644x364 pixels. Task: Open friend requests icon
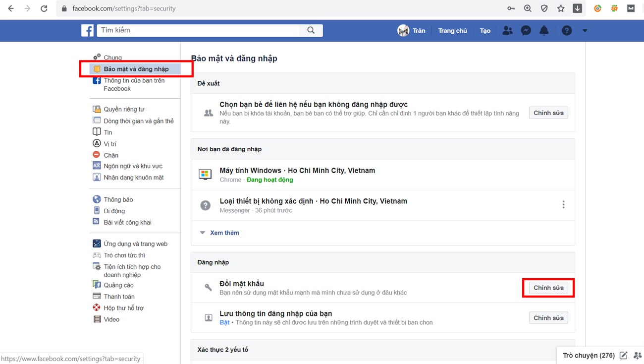click(x=507, y=31)
